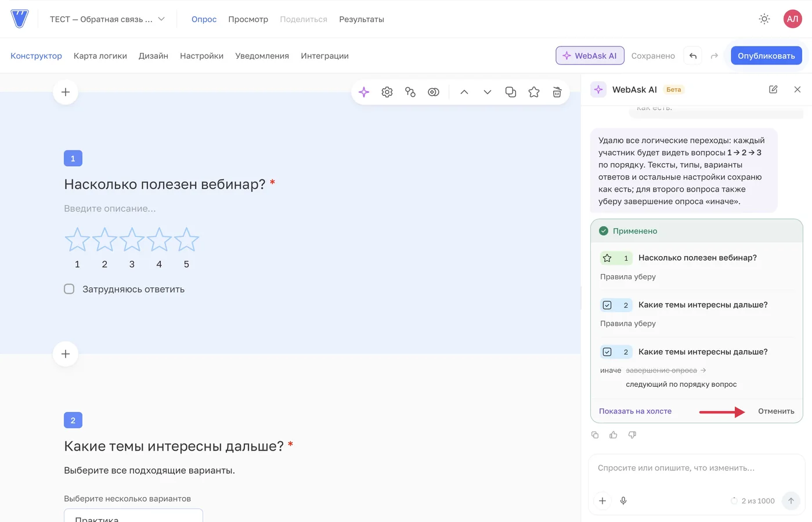Screen dimensions: 812x522
Task: Open the question logic rules icon
Action: (410, 92)
